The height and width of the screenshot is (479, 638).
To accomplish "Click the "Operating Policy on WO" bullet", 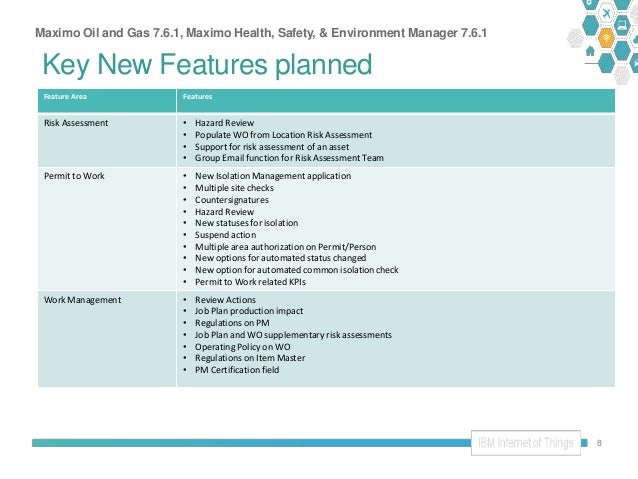I will (243, 347).
